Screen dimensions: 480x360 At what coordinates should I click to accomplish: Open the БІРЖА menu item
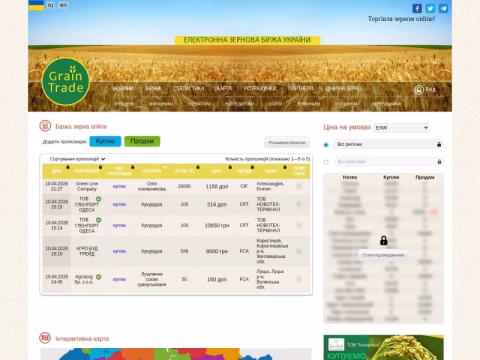tap(153, 88)
